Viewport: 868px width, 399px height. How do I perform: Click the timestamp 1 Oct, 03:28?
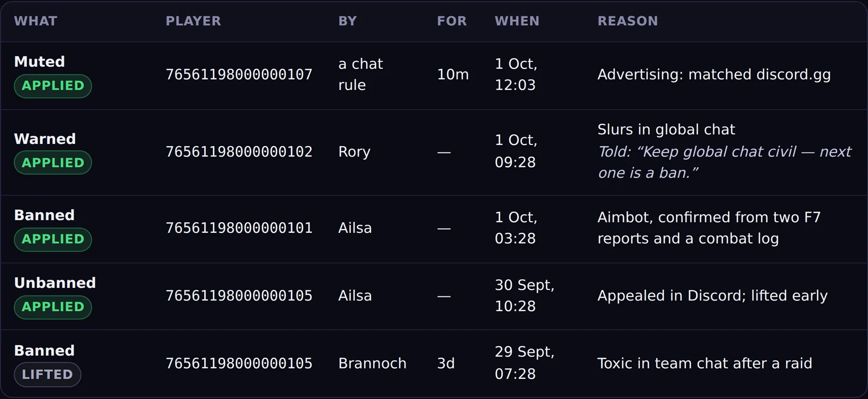tap(516, 228)
